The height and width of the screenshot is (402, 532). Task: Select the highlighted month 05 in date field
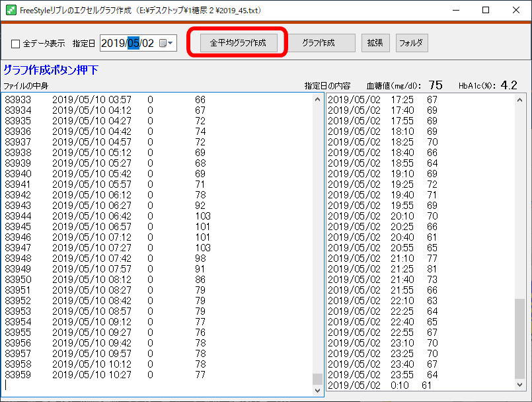click(133, 43)
